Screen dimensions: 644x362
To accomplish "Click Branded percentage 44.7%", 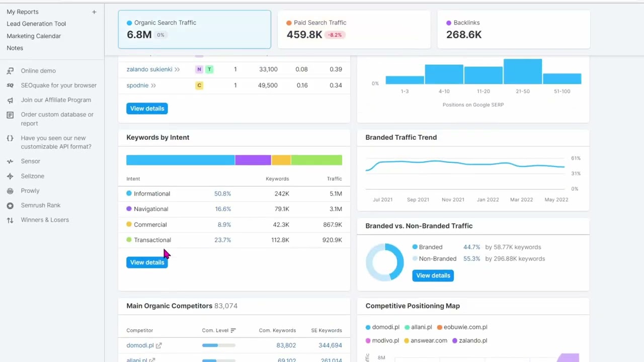I will pos(471,247).
